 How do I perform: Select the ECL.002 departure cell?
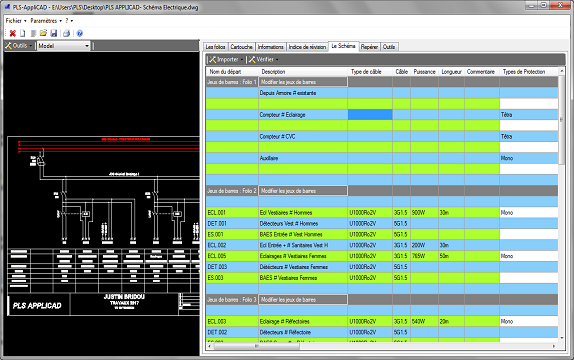(232, 245)
